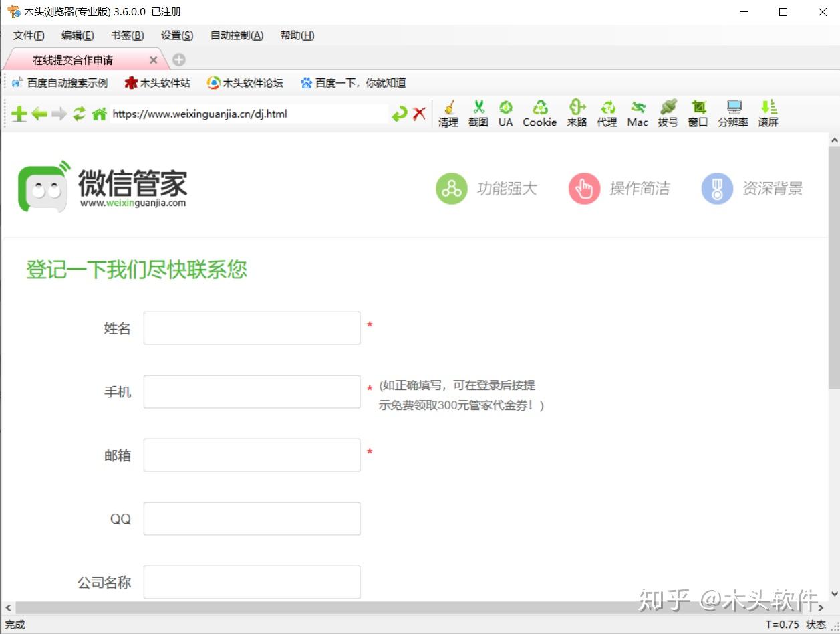
Task: Click the 完成 status text
Action: pos(15,625)
